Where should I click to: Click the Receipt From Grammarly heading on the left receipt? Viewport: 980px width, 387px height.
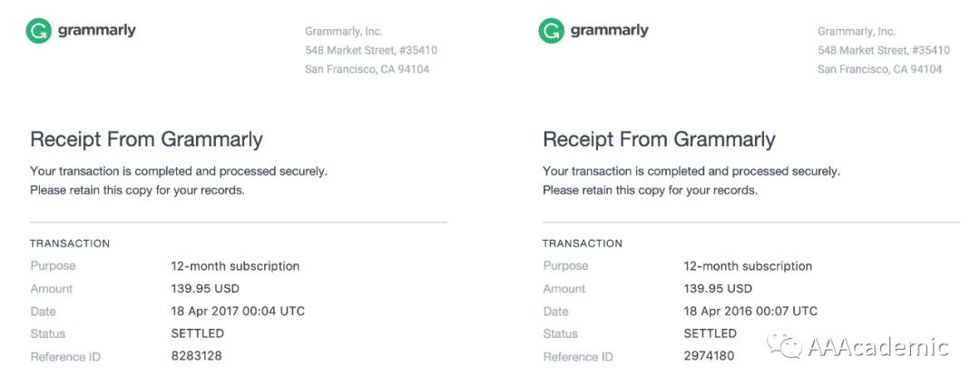(x=146, y=139)
